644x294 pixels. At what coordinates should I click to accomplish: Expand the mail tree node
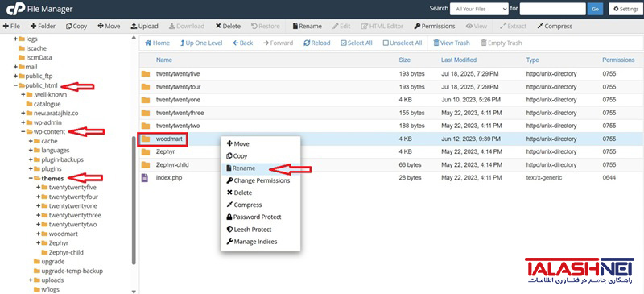coord(15,67)
